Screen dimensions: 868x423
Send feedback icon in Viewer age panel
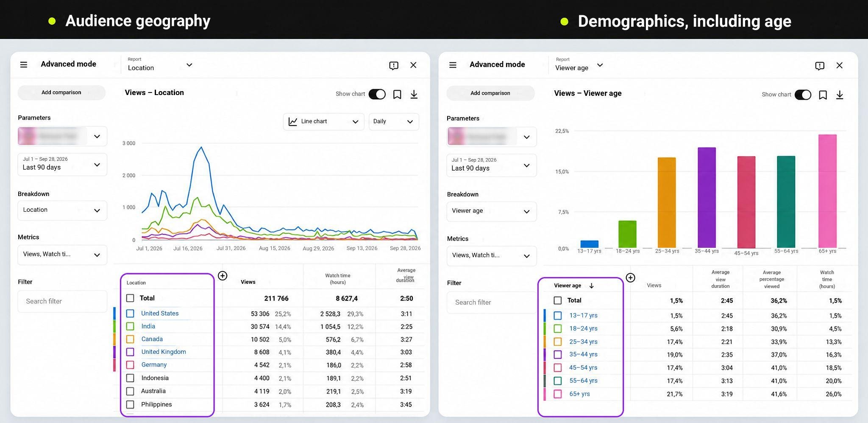[x=820, y=66]
